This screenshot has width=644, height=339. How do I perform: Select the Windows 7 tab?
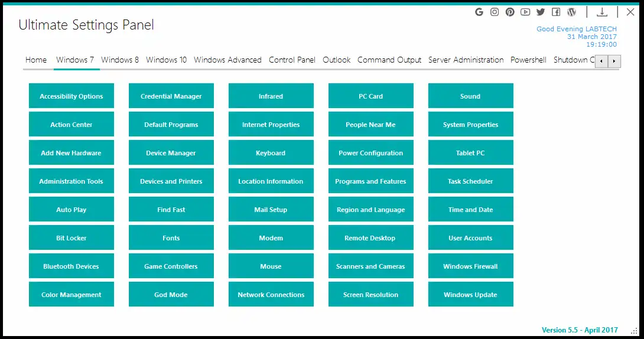[x=75, y=60]
